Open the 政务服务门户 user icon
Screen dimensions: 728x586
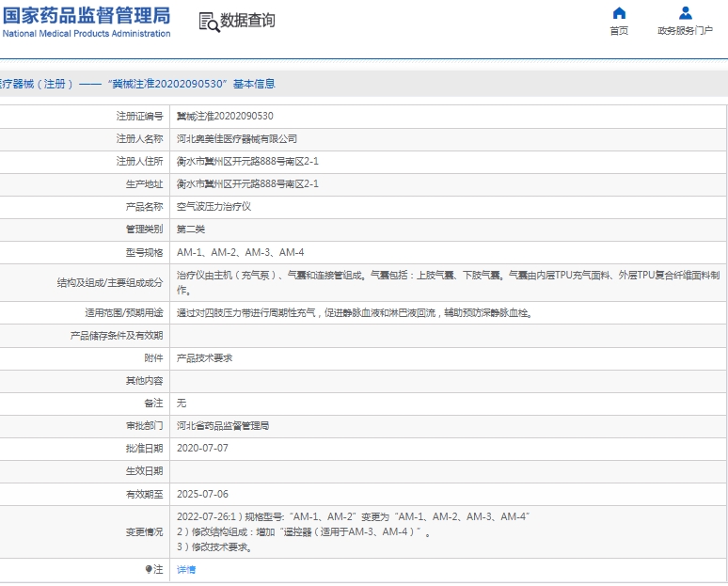(x=686, y=13)
